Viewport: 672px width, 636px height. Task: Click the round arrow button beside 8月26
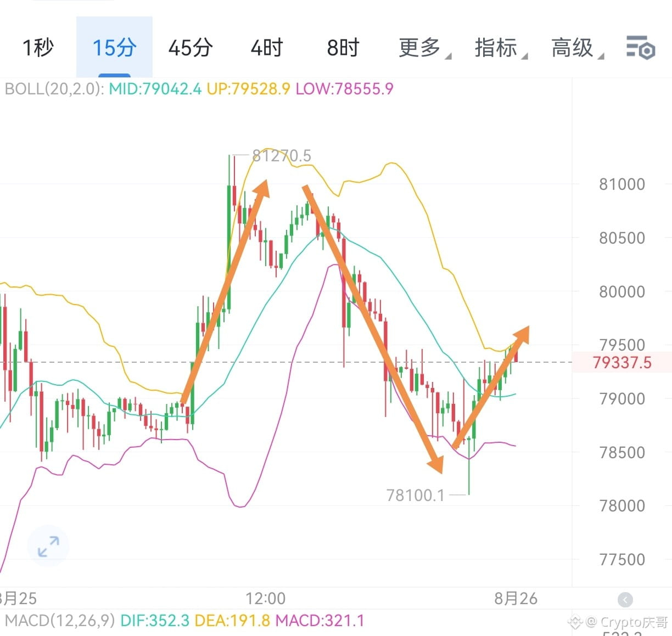625,600
